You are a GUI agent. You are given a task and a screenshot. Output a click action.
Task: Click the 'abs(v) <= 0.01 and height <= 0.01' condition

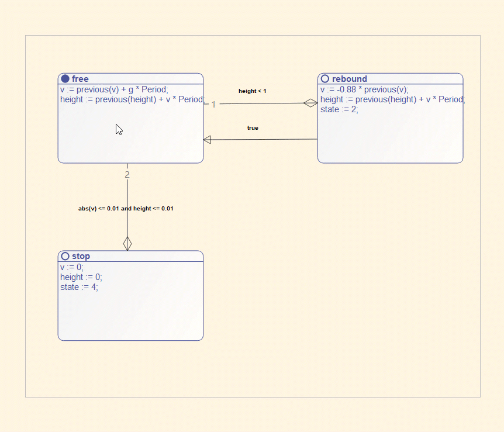(126, 209)
